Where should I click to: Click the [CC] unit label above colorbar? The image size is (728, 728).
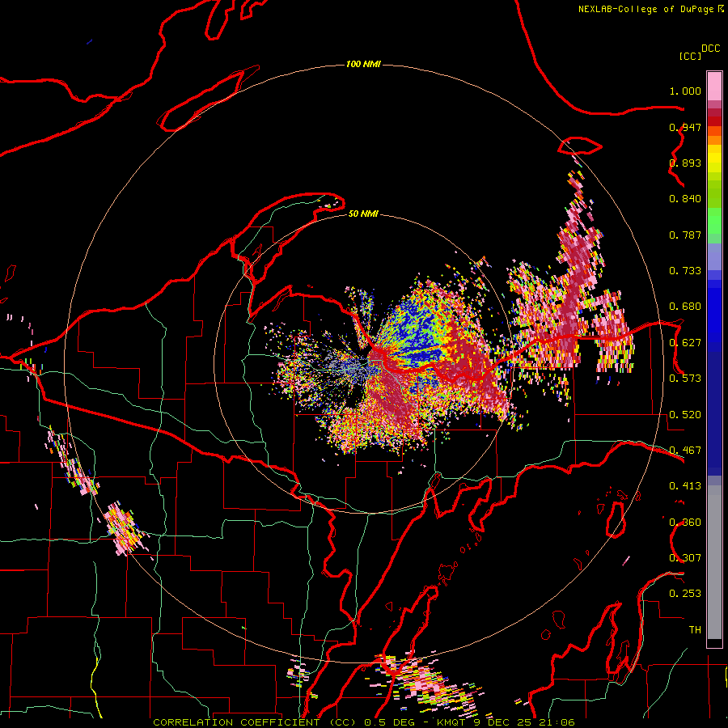[690, 56]
